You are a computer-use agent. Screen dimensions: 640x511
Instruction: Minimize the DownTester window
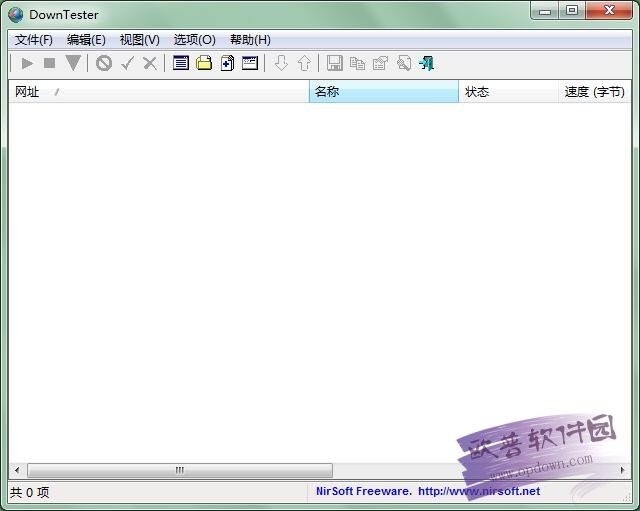point(544,11)
